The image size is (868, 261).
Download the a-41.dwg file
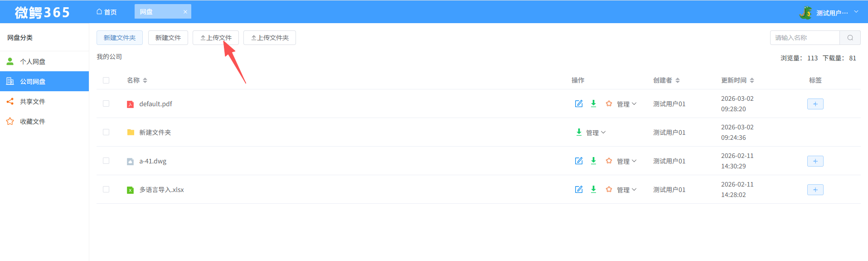pos(593,161)
